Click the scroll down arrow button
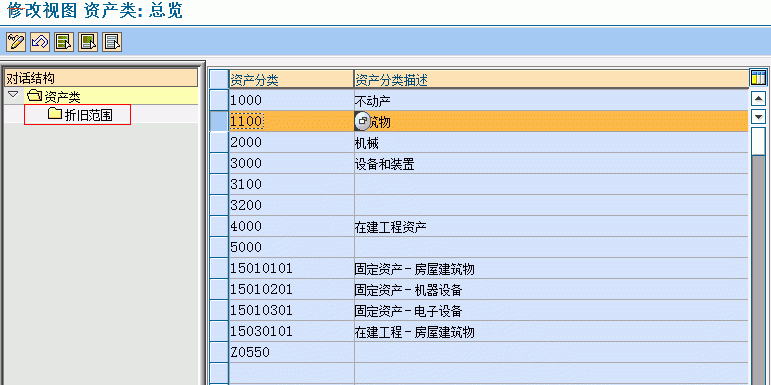This screenshot has height=385, width=771. pyautogui.click(x=759, y=117)
